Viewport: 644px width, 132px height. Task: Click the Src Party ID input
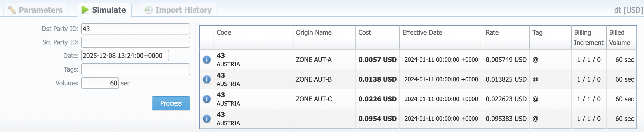[x=135, y=42]
